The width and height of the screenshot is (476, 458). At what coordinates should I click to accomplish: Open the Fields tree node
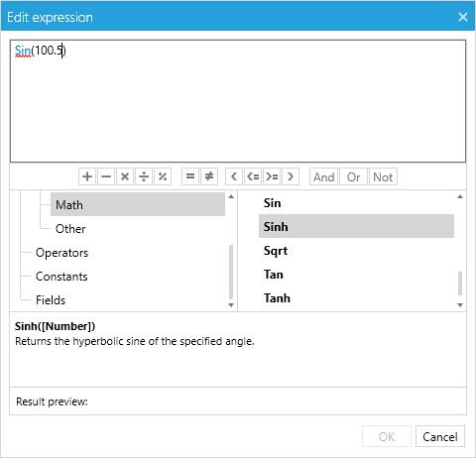pos(51,300)
